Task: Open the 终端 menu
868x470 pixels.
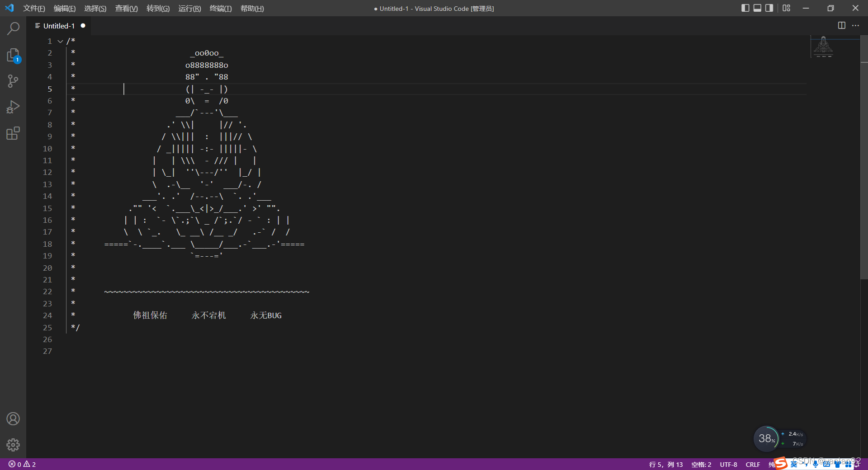Action: coord(221,8)
